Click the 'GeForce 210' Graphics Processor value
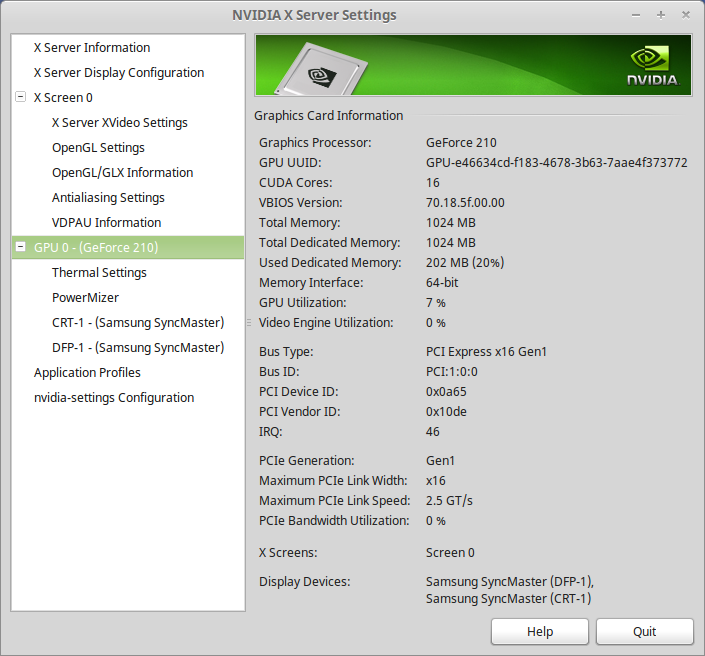This screenshot has height=656, width=705. click(461, 143)
